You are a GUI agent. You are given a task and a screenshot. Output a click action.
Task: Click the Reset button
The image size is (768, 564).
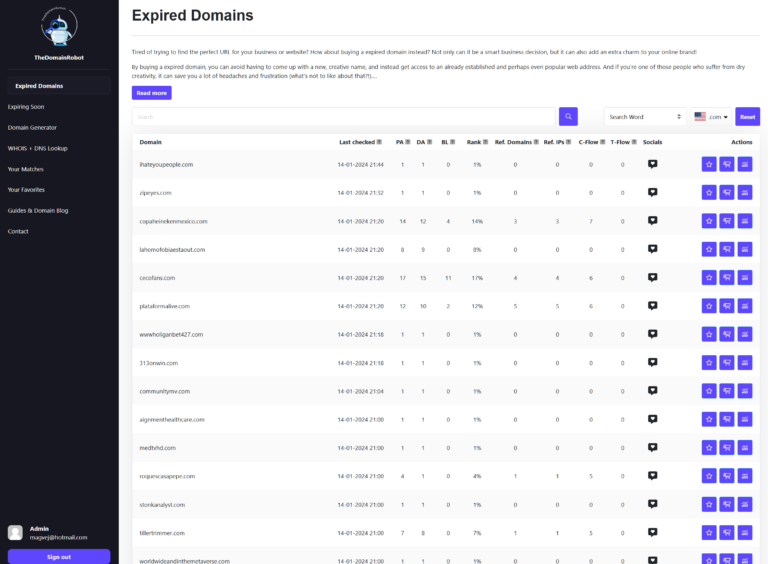click(x=747, y=117)
